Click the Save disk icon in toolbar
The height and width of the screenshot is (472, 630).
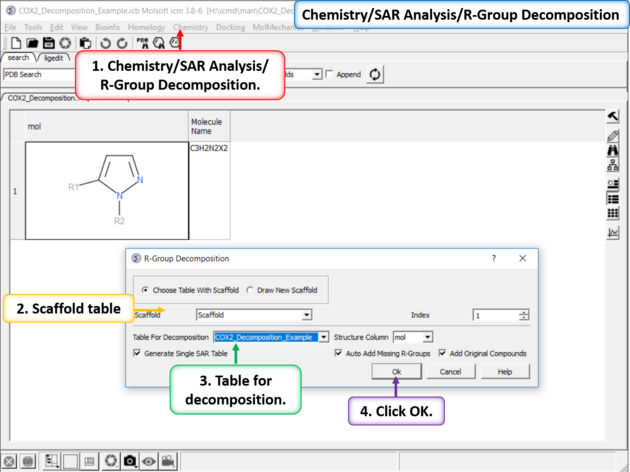pos(49,44)
